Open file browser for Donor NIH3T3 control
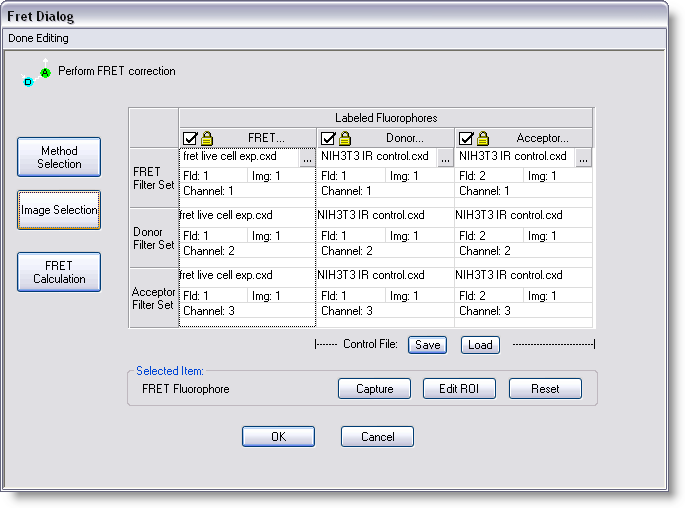Image resolution: width=685 pixels, height=508 pixels. 445,158
